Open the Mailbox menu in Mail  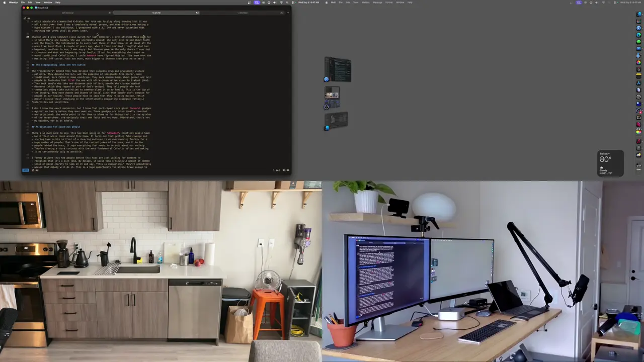[366, 3]
